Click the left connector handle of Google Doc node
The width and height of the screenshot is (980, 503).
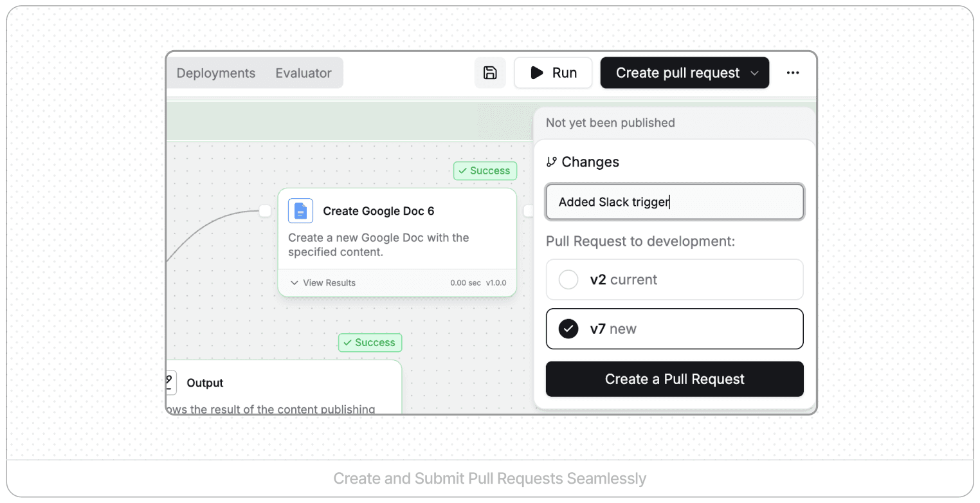265,210
